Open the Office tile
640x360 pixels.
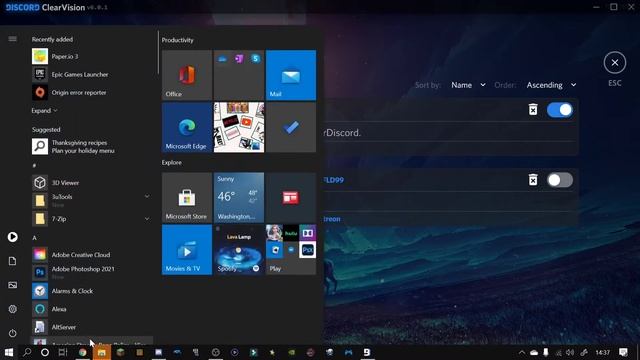[187, 75]
